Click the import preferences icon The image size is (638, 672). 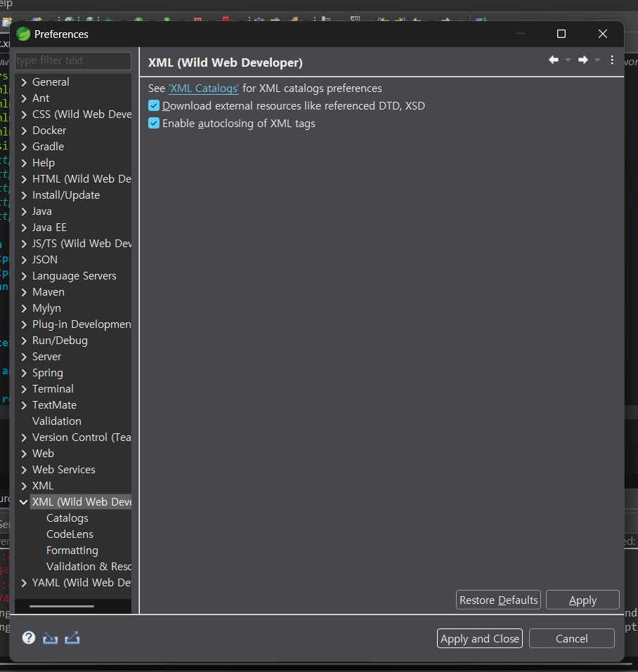(x=50, y=638)
